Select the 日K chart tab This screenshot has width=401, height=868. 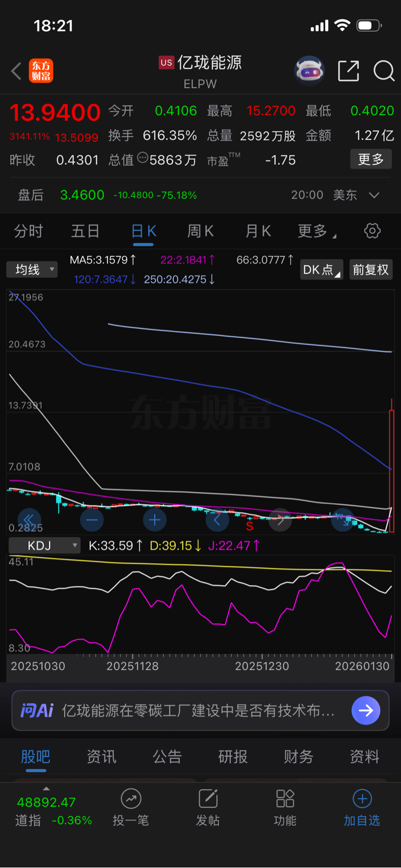point(144,231)
